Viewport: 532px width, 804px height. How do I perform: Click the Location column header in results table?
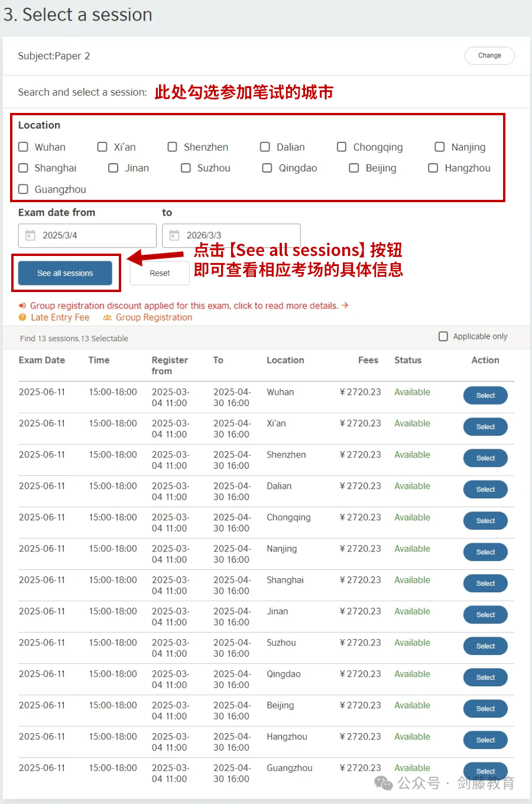[x=286, y=360]
